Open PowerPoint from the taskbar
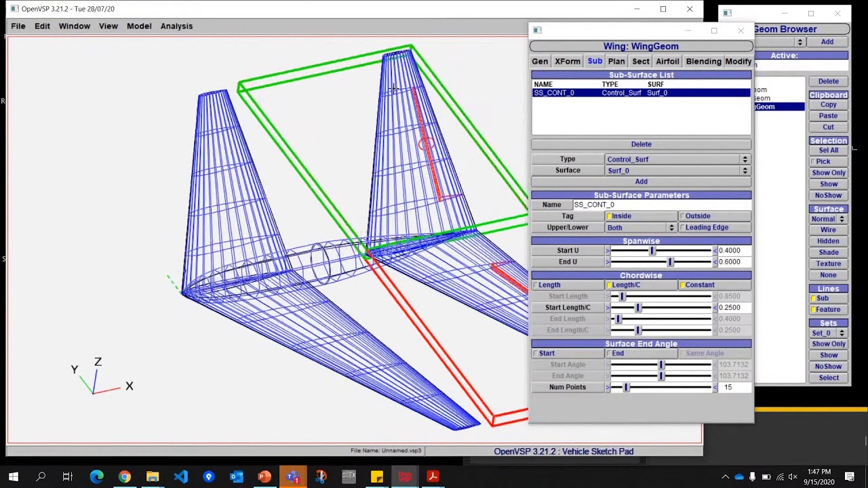The height and width of the screenshot is (488, 868). (264, 476)
